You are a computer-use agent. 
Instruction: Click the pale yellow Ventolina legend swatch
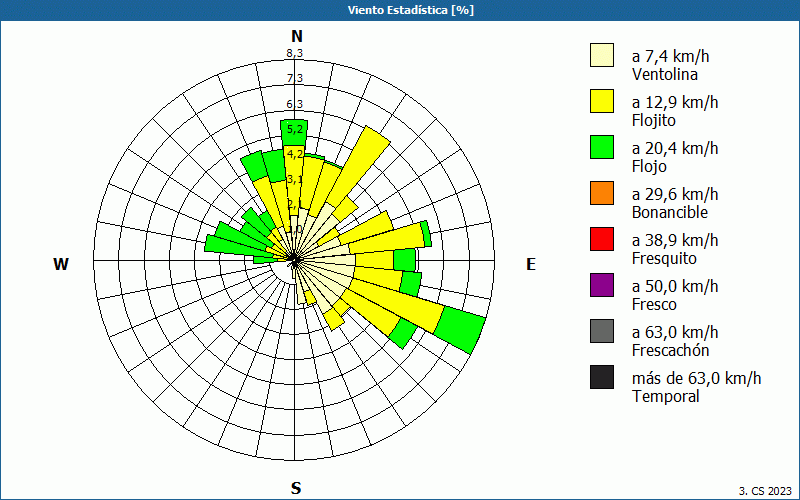pos(602,55)
